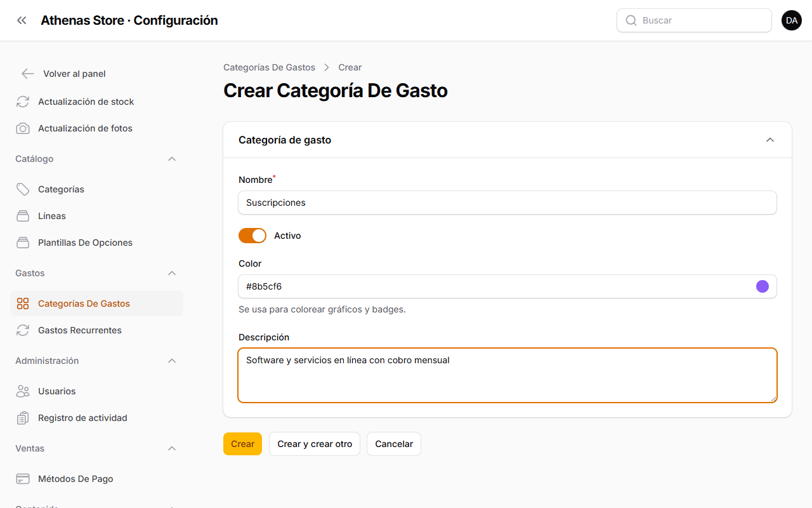
Task: Collapse the Categoría de gasto section
Action: 770,140
